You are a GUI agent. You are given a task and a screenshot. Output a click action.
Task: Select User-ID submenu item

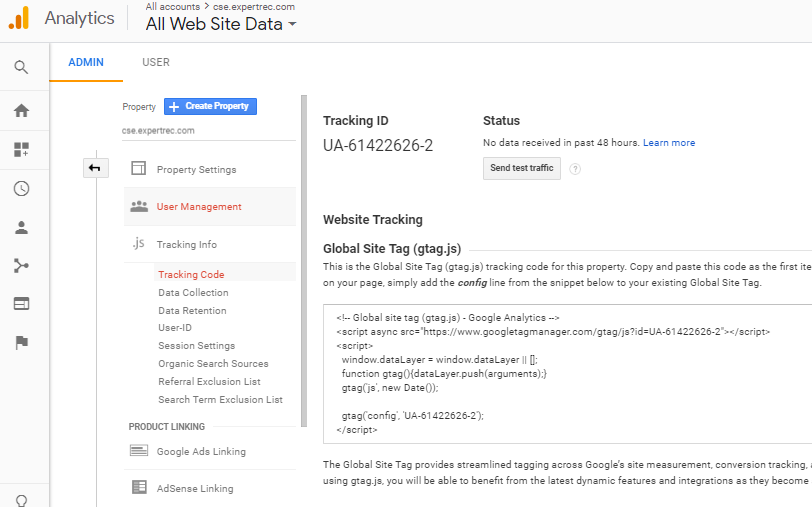tap(175, 328)
